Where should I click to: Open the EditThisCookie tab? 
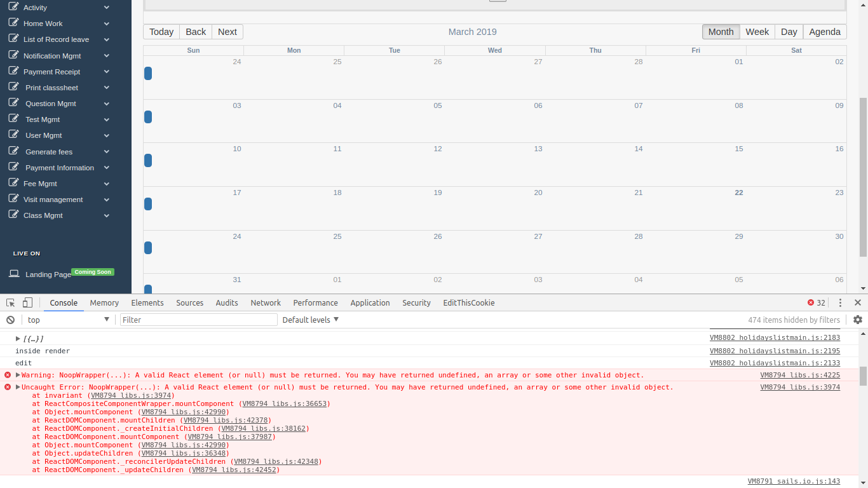[468, 302]
